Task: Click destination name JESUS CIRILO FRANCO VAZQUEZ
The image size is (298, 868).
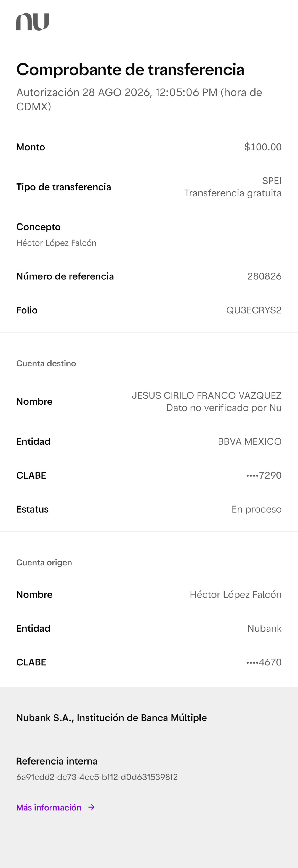Action: (207, 395)
